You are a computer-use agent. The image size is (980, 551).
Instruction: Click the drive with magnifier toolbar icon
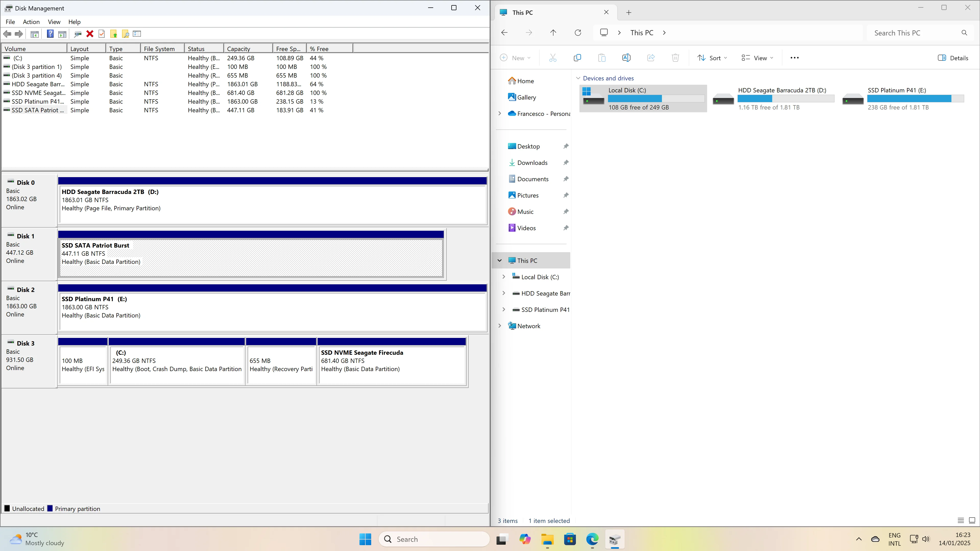tap(78, 34)
